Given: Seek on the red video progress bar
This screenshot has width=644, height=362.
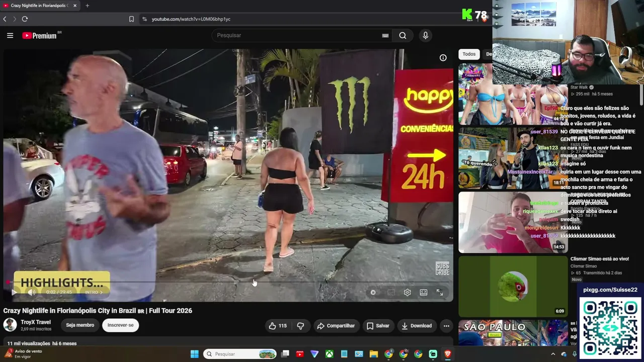Looking at the screenshot, I should point(228,283).
